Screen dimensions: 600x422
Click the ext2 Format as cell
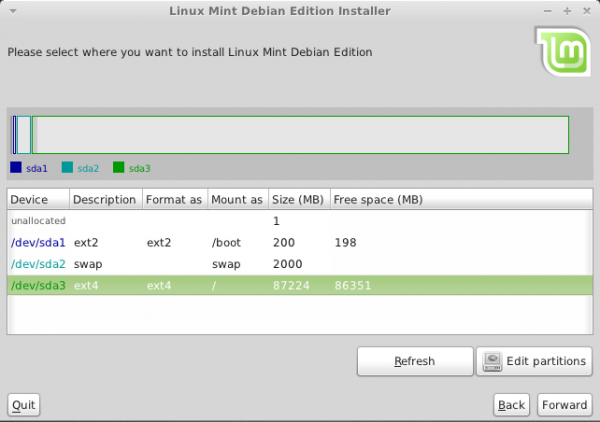click(x=159, y=243)
